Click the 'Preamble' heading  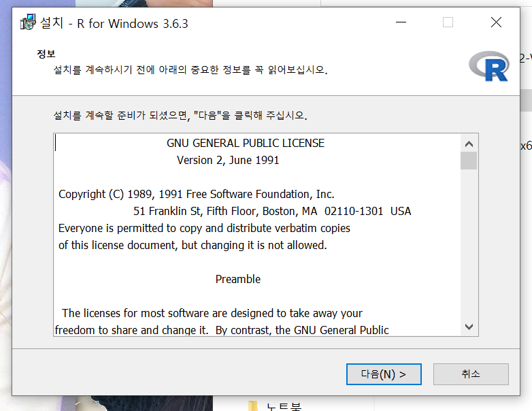[x=238, y=279]
